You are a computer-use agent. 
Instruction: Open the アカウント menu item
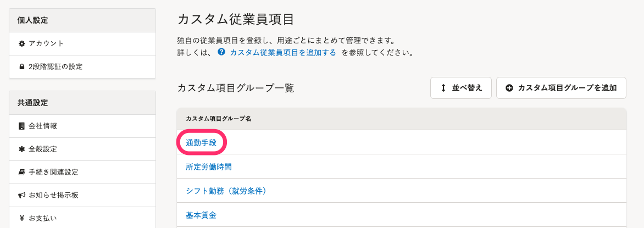pyautogui.click(x=82, y=43)
